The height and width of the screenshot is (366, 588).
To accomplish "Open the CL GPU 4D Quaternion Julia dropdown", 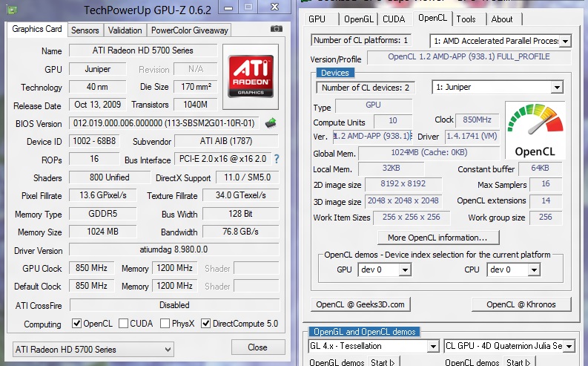I will pyautogui.click(x=509, y=346).
